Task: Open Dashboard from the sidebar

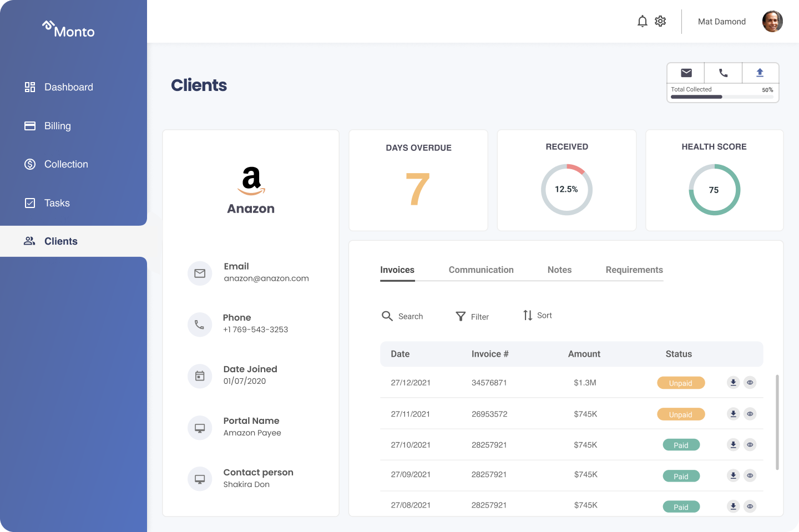Action: point(68,87)
